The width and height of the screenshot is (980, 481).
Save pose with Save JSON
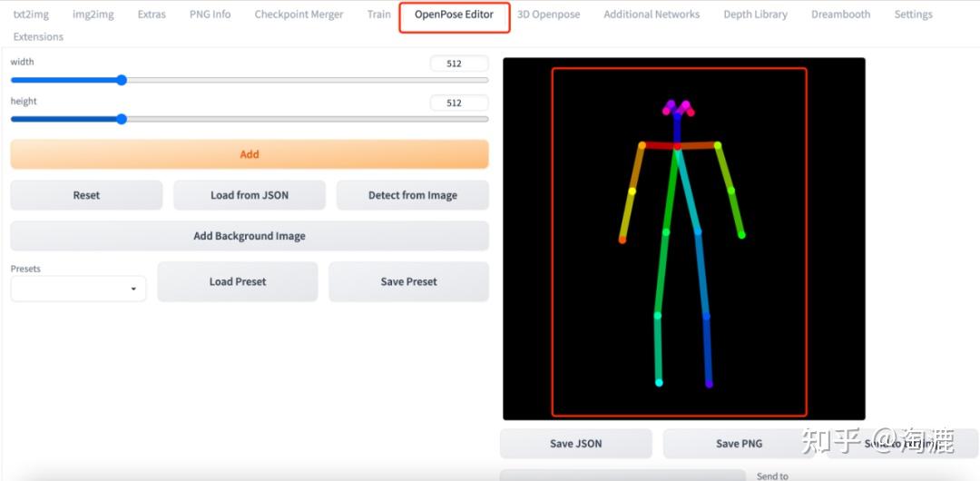click(x=575, y=444)
